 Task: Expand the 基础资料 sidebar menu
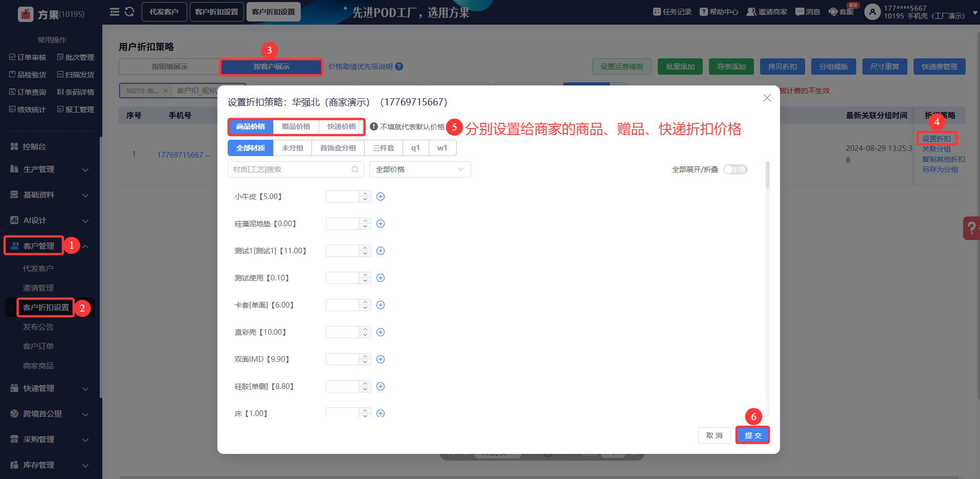click(50, 195)
